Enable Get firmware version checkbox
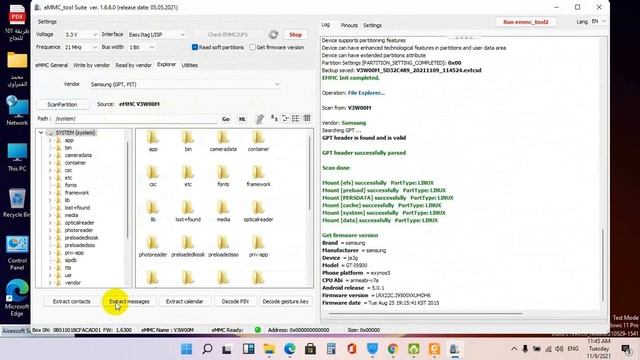The width and height of the screenshot is (640, 360). tap(253, 47)
